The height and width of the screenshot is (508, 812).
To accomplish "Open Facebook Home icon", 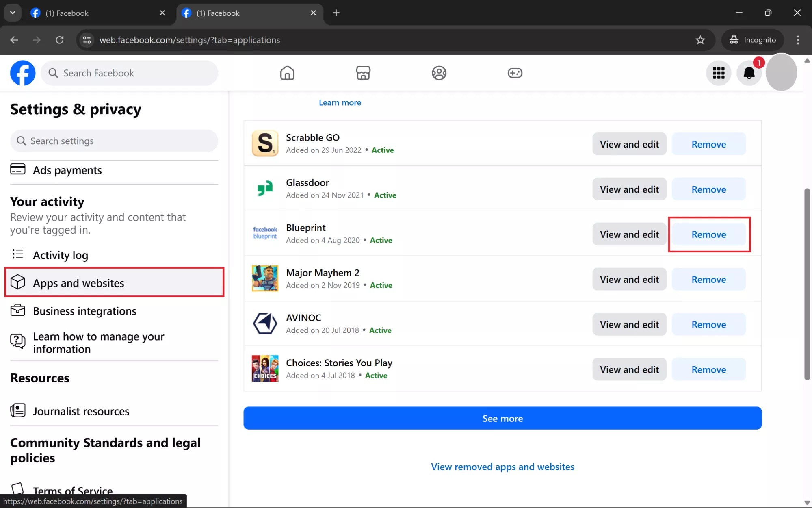I will click(x=287, y=73).
